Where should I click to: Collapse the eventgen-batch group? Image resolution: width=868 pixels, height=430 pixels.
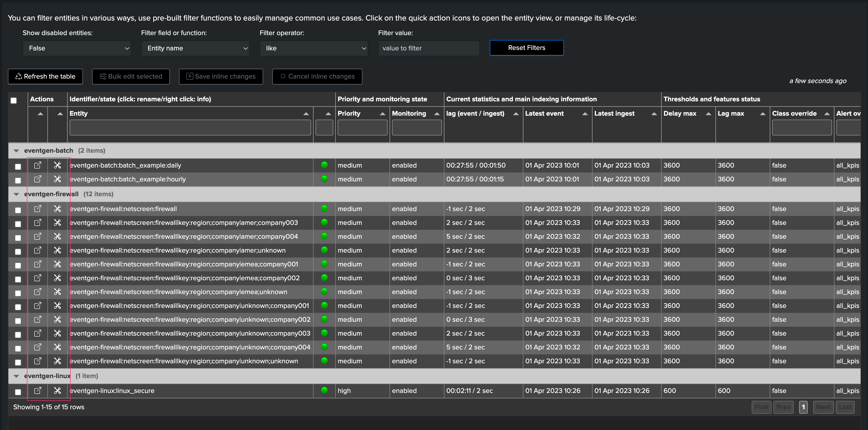pyautogui.click(x=16, y=151)
